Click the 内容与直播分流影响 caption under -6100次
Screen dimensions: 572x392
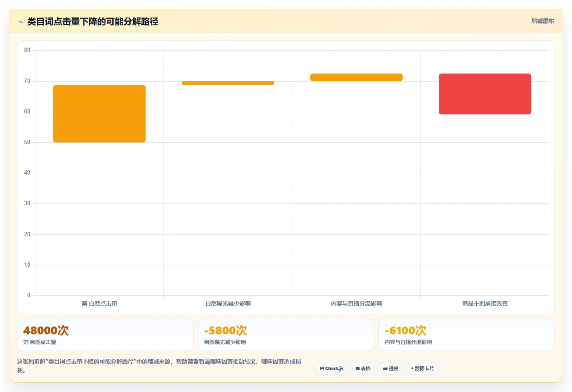pos(408,342)
